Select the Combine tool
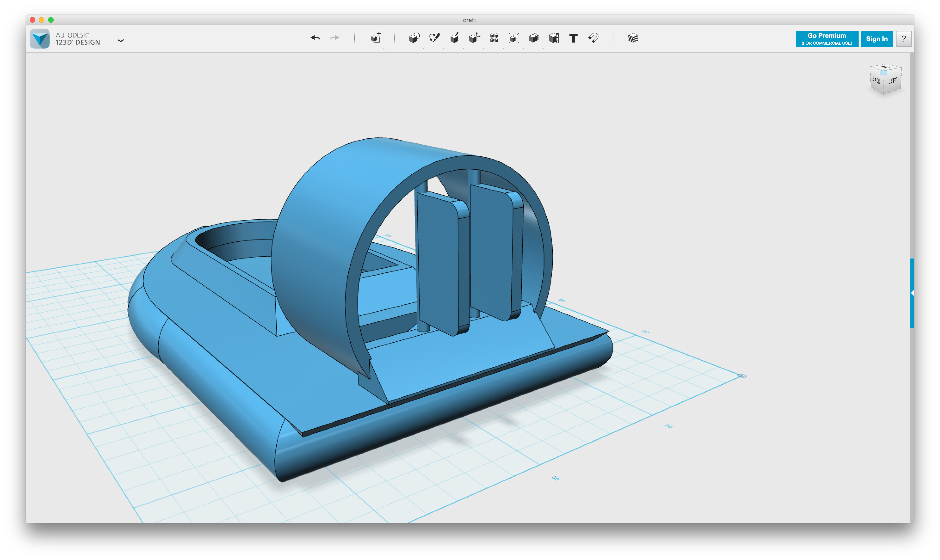The image size is (940, 560). coord(534,38)
